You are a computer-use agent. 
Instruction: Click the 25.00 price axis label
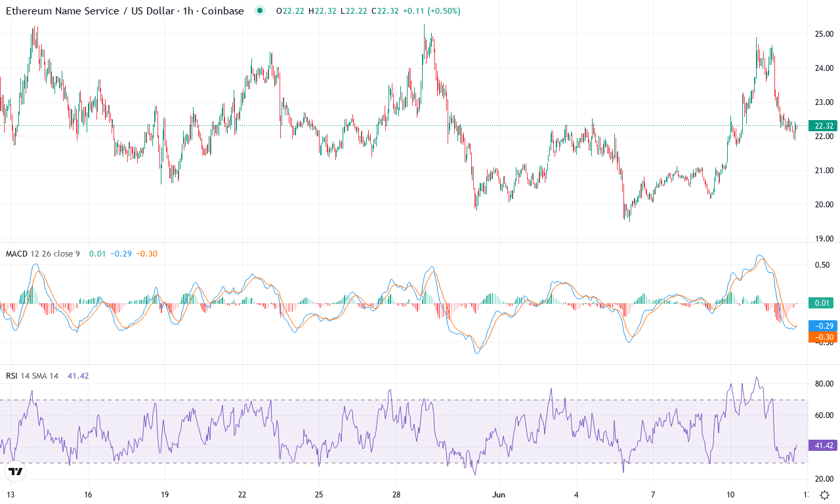pos(824,34)
